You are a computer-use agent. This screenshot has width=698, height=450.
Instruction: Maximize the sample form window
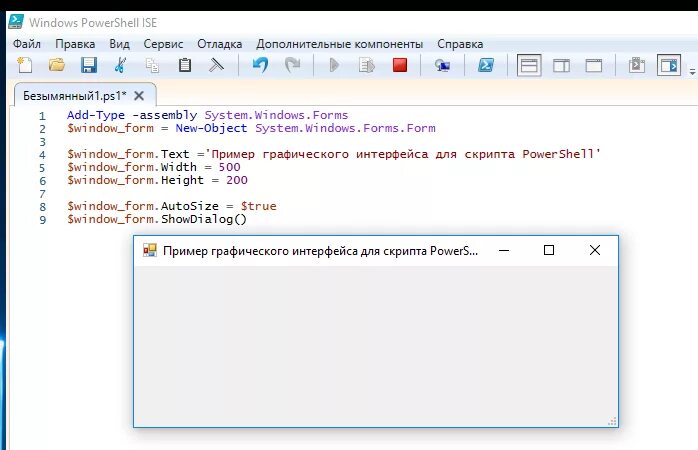pos(549,250)
